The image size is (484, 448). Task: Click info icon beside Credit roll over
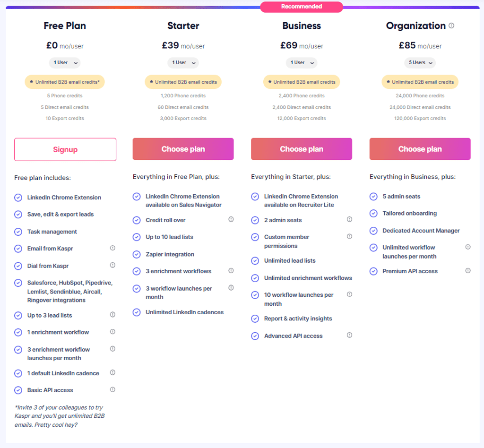(231, 219)
